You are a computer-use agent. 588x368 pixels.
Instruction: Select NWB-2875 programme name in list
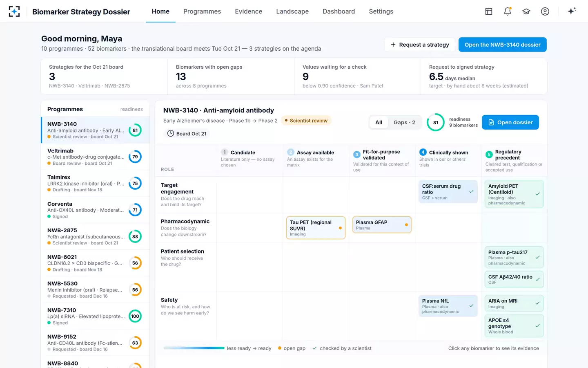[62, 231]
